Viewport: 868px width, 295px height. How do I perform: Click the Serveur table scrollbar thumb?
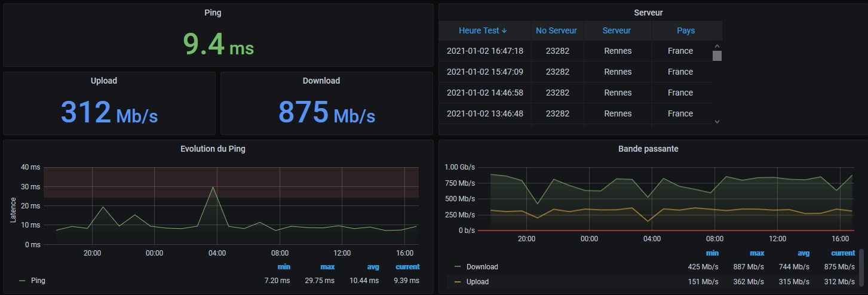717,56
